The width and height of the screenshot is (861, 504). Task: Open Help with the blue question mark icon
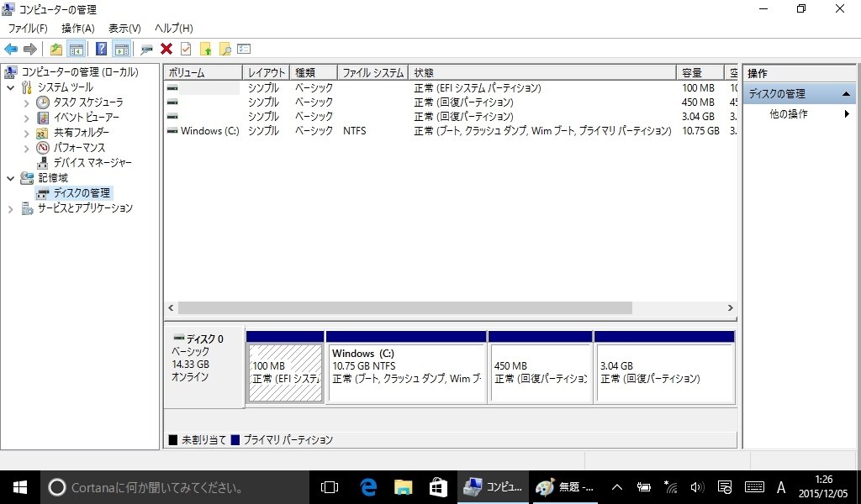(x=101, y=49)
